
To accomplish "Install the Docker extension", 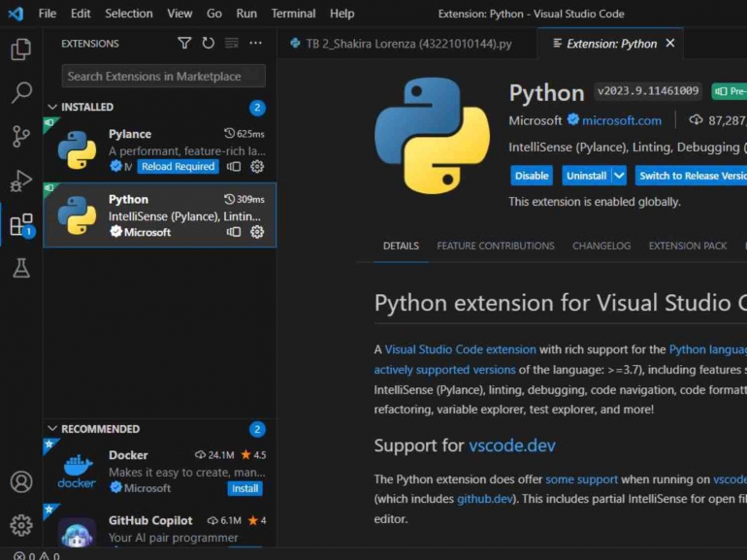I will point(244,488).
